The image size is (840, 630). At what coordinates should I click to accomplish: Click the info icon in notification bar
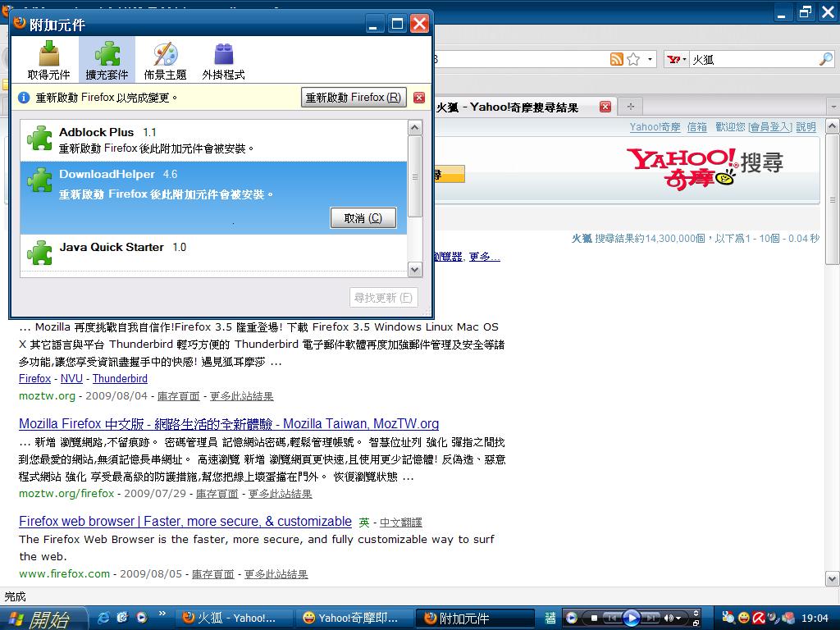click(x=24, y=98)
